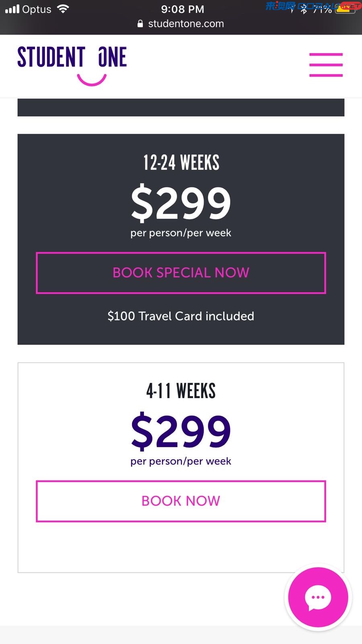362x644 pixels.
Task: Tap the white $299 price in dark card
Action: click(x=181, y=202)
